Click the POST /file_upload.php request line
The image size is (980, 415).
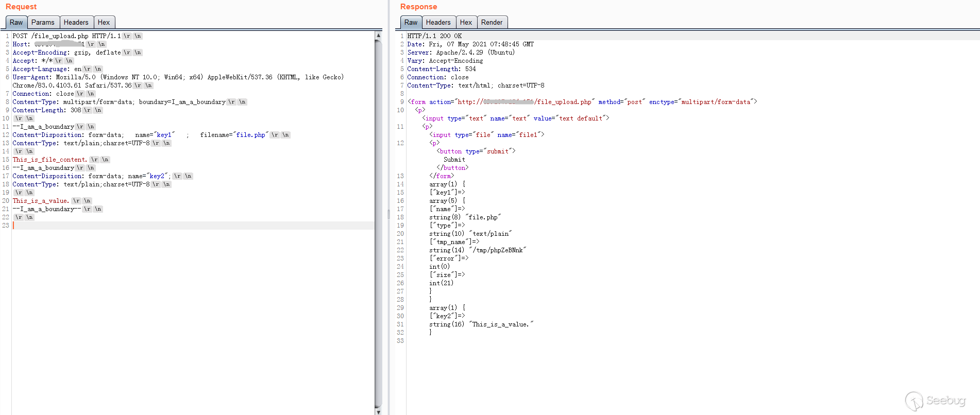point(66,36)
